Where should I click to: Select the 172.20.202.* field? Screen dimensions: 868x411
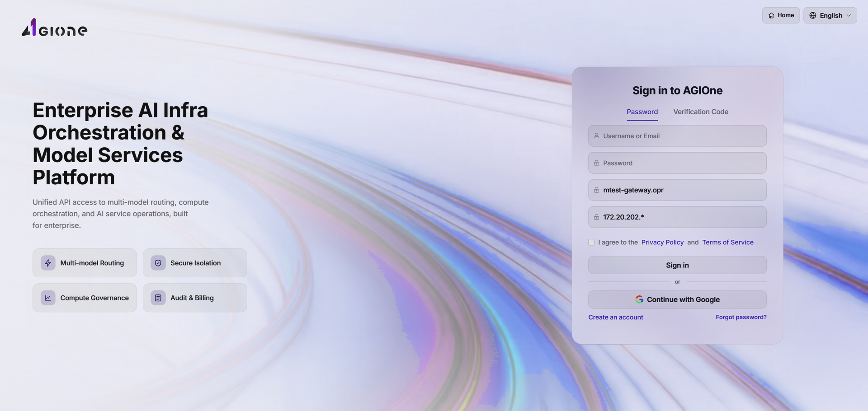pos(677,217)
